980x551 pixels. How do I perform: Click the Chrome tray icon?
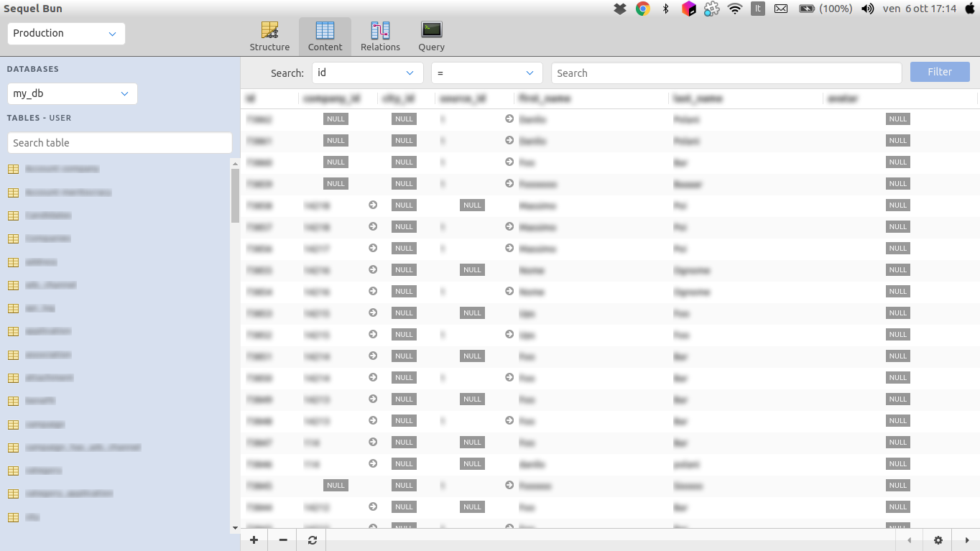tap(643, 9)
